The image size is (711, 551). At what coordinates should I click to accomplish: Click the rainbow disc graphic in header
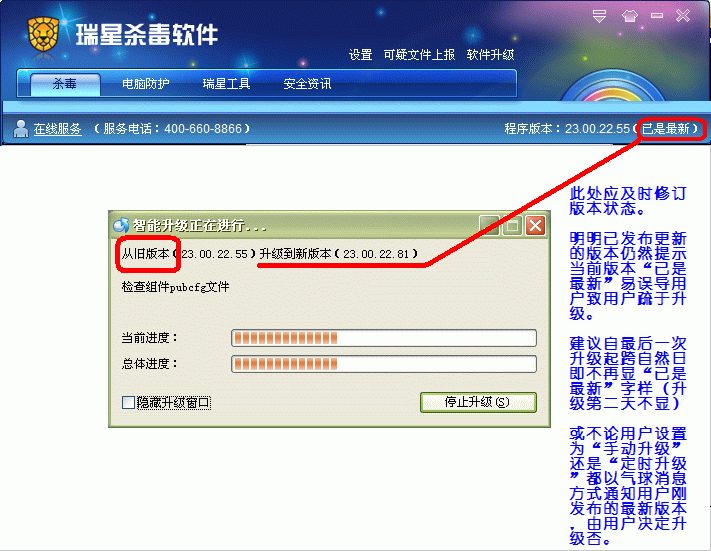tap(613, 86)
